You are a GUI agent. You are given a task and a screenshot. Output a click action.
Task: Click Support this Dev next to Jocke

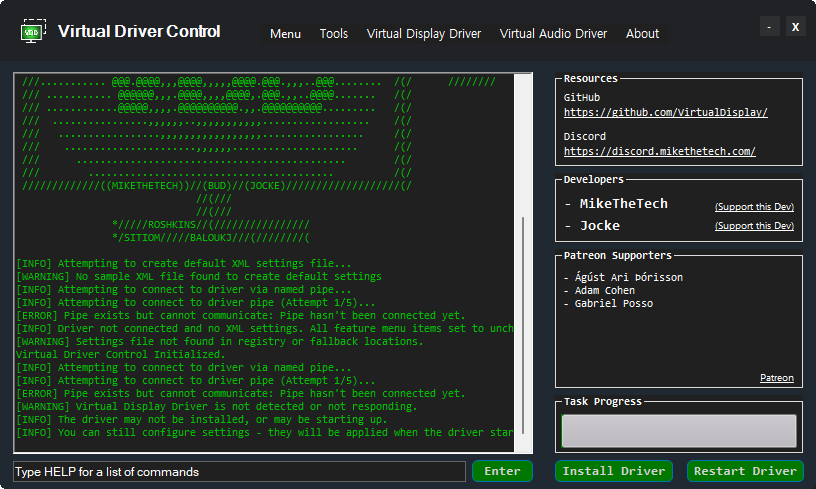(x=754, y=226)
